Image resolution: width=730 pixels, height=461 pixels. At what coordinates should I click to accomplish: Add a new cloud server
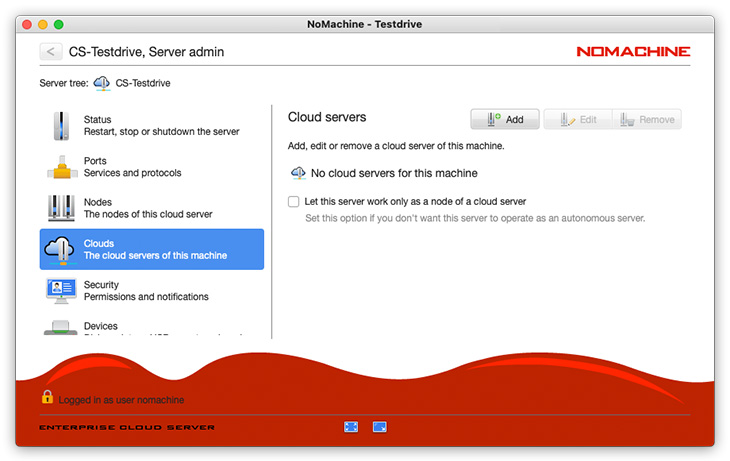(505, 120)
